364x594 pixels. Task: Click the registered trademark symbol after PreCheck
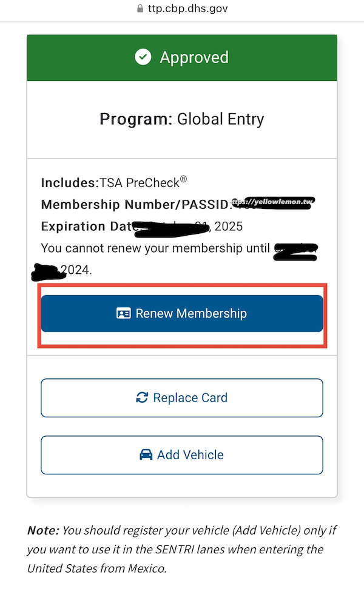coord(184,179)
